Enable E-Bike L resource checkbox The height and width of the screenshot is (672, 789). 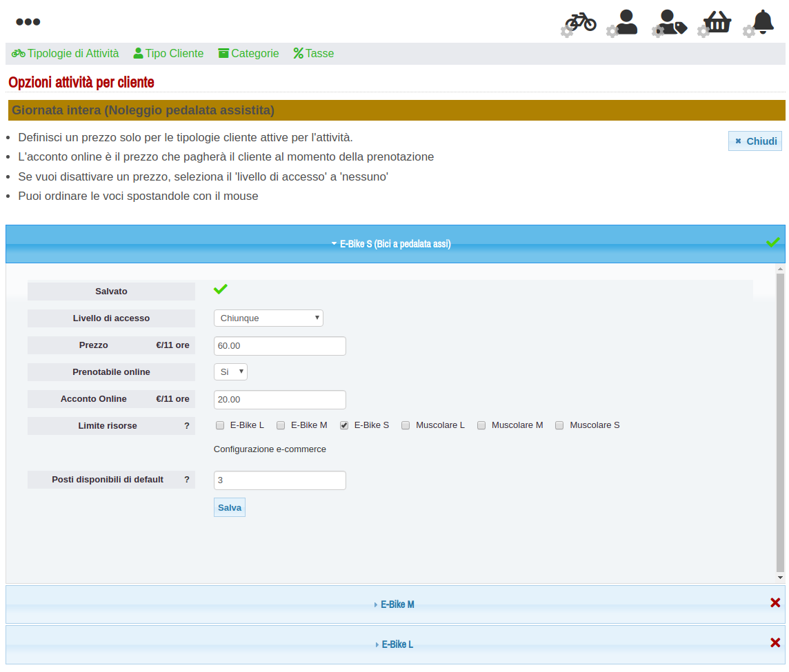[220, 425]
